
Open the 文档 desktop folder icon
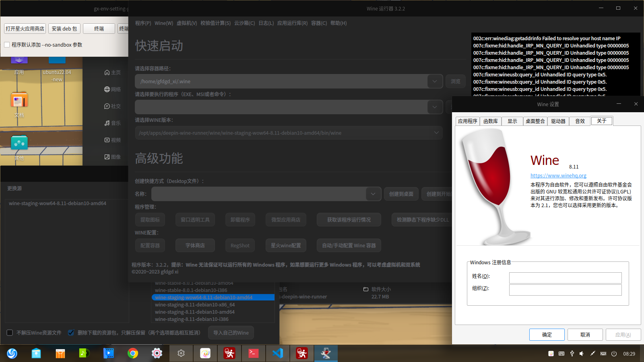(19, 104)
